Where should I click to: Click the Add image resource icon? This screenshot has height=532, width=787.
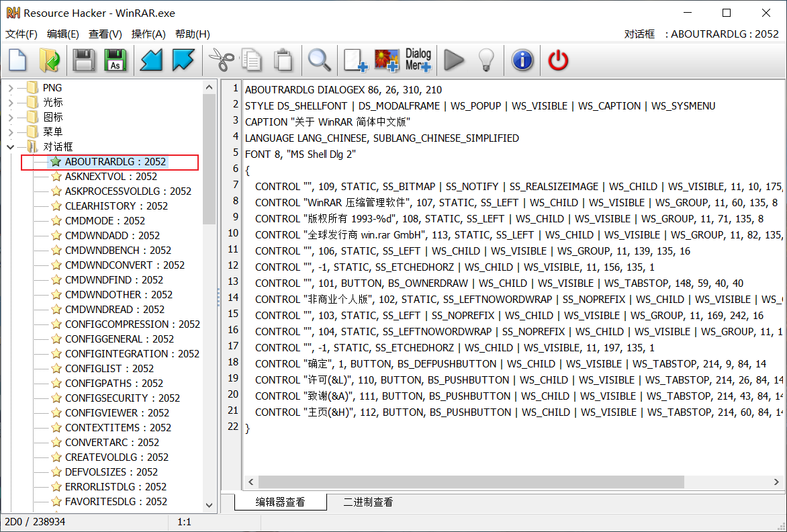point(387,60)
